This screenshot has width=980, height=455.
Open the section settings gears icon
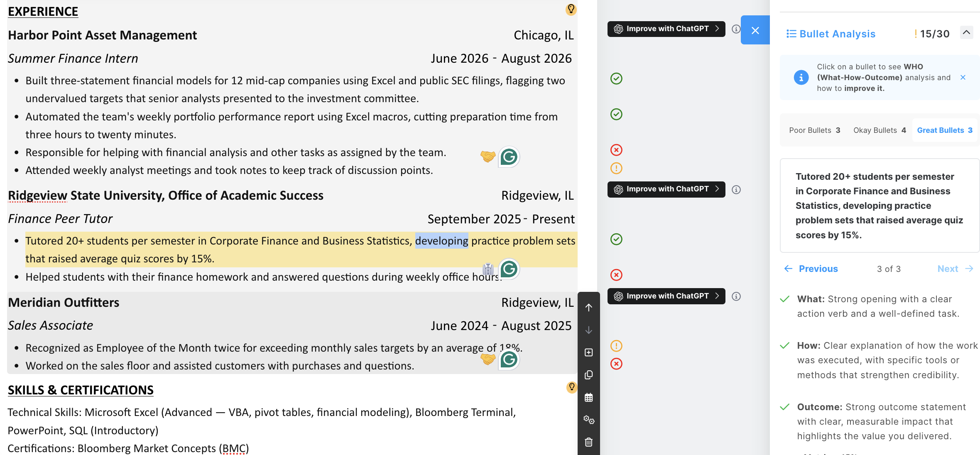click(x=588, y=420)
